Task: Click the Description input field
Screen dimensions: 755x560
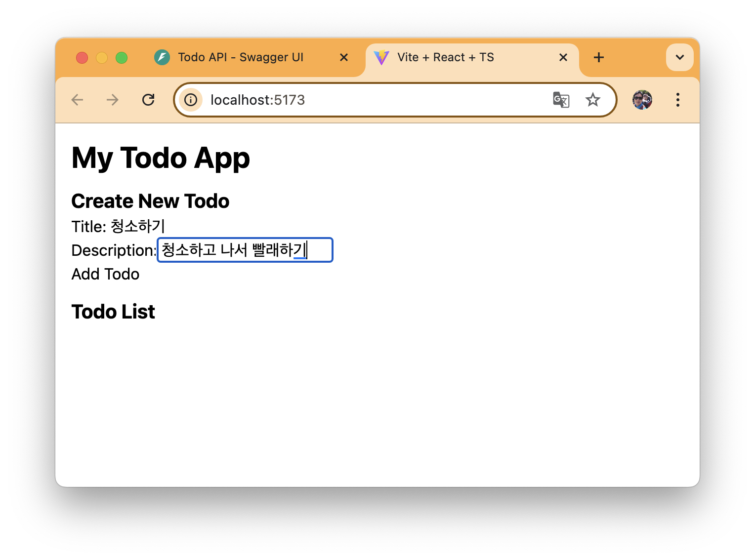Action: pyautogui.click(x=245, y=250)
